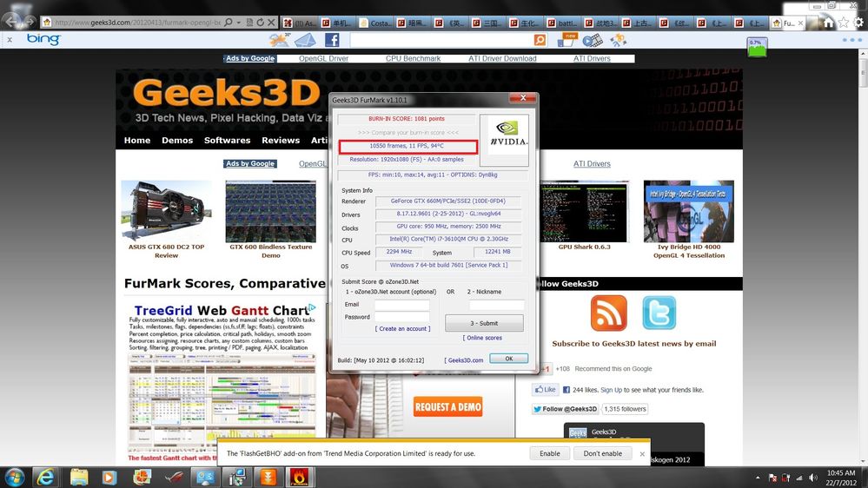868x488 pixels.
Task: Click the 3 - Submit button
Action: click(x=484, y=323)
